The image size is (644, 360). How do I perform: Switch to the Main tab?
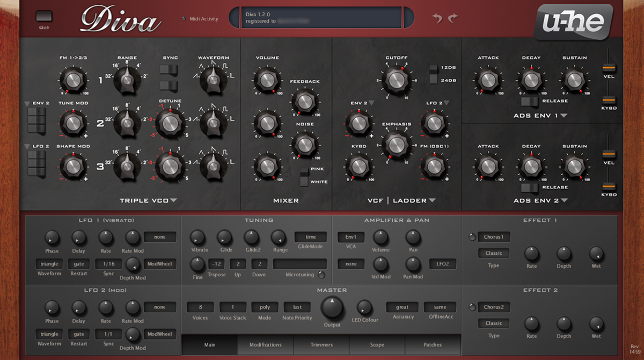[209, 344]
